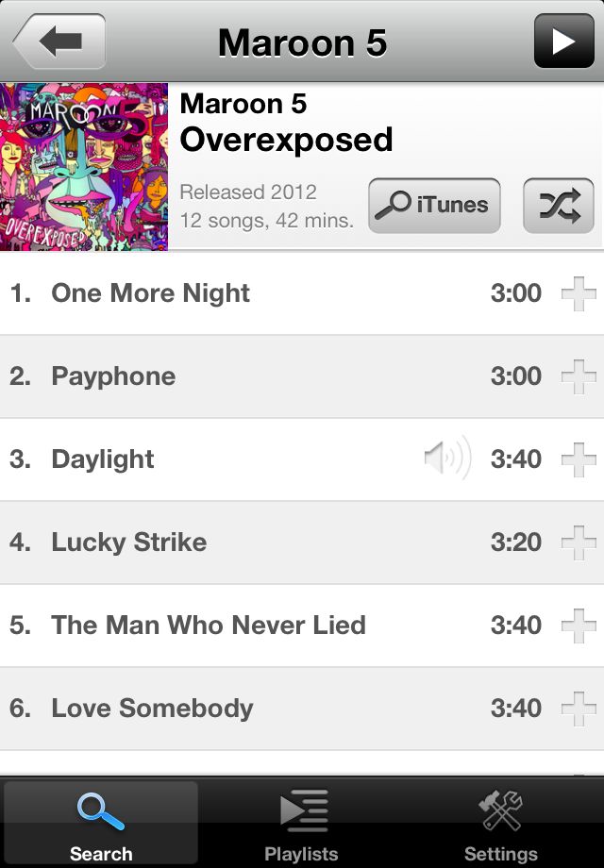Screen dimensions: 604x868
Task: Tap the Overexposed album cover
Action: click(84, 167)
